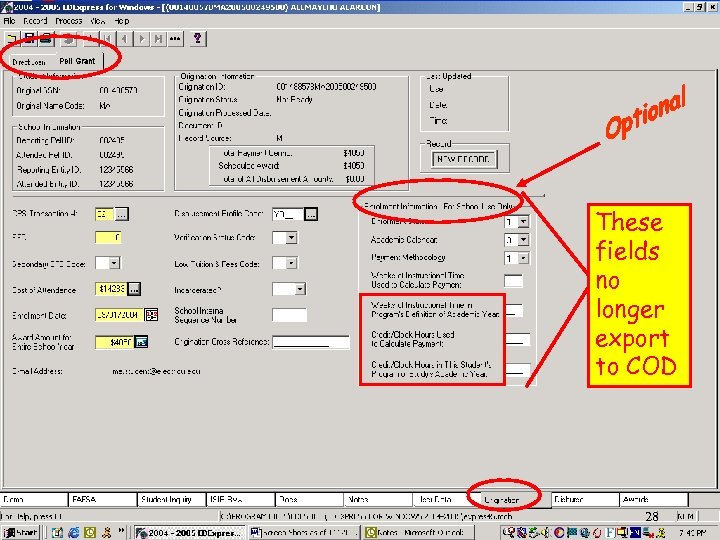Click Disbursement Profile Code input field
The height and width of the screenshot is (540, 720).
click(288, 214)
